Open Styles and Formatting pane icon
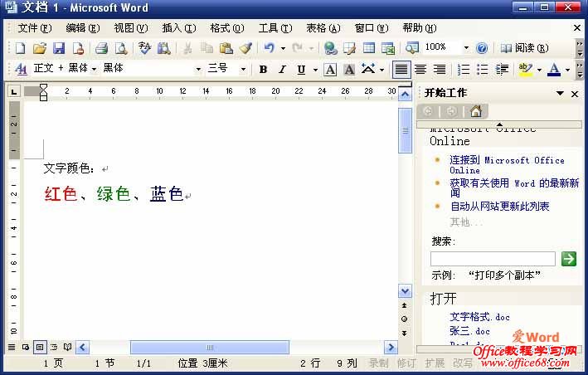Image resolution: width=588 pixels, height=375 pixels. pyautogui.click(x=21, y=69)
